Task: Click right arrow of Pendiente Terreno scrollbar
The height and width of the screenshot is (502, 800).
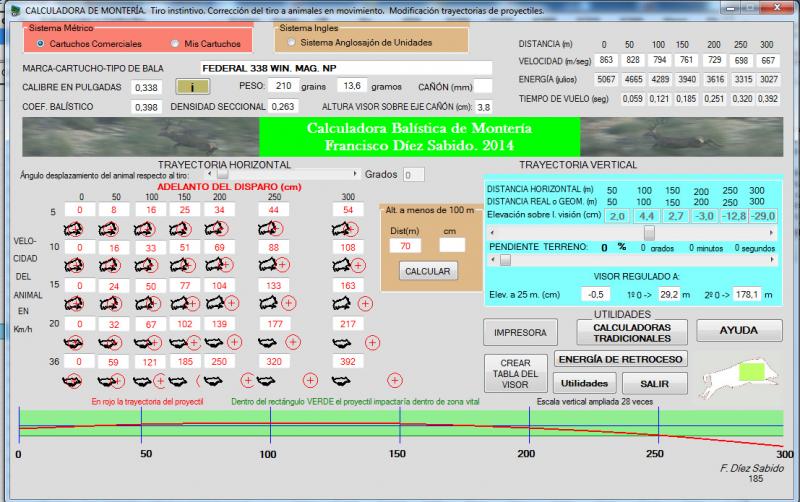Action: [x=774, y=260]
